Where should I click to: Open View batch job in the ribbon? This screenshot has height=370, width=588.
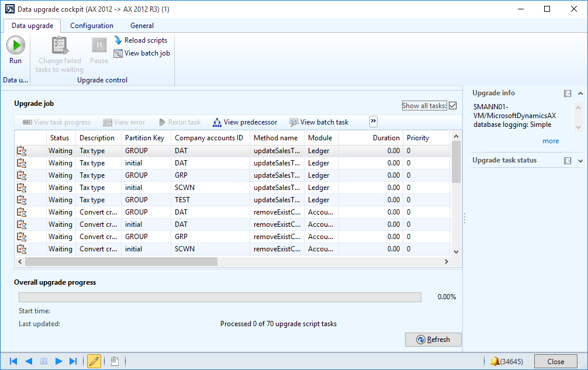pyautogui.click(x=142, y=53)
